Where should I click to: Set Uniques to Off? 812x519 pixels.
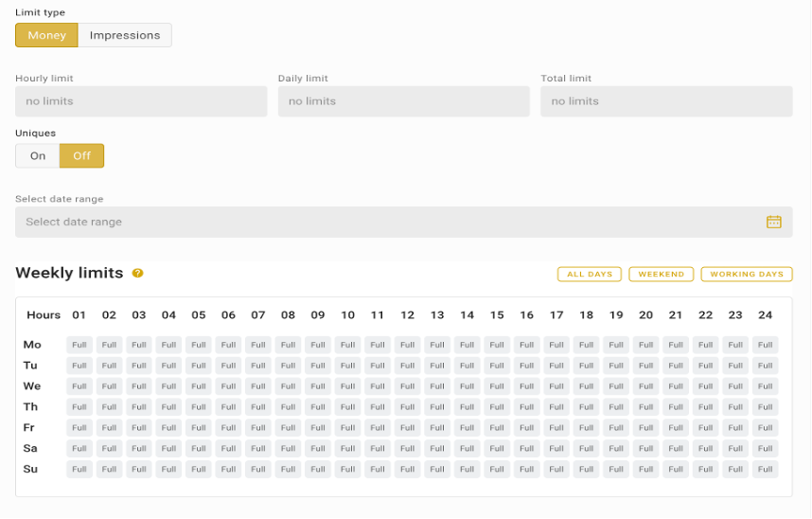[81, 156]
